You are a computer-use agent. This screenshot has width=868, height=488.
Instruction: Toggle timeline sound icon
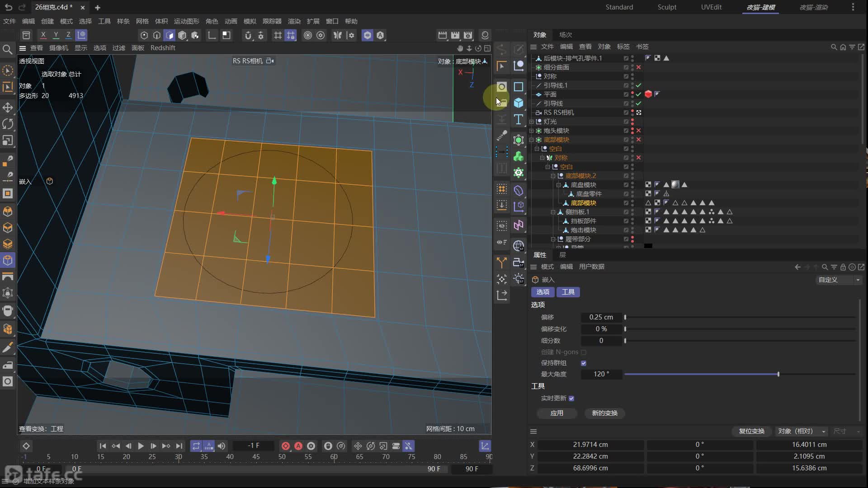tap(222, 446)
